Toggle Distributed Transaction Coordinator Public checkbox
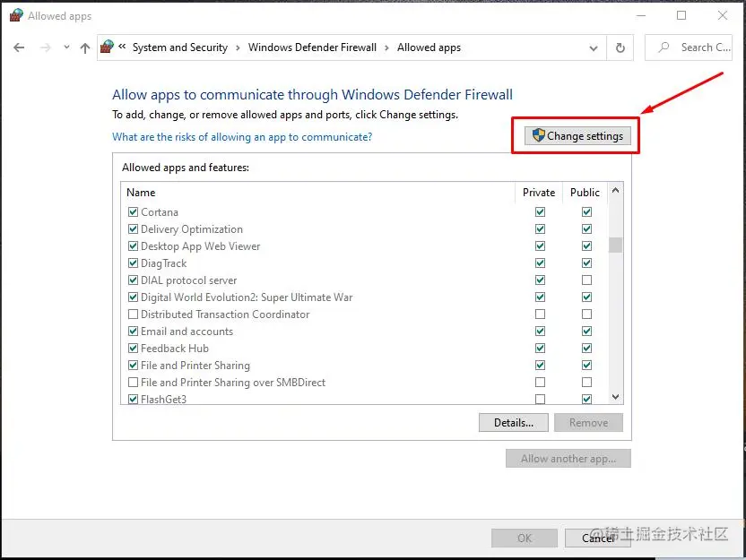The height and width of the screenshot is (560, 746). [x=586, y=314]
